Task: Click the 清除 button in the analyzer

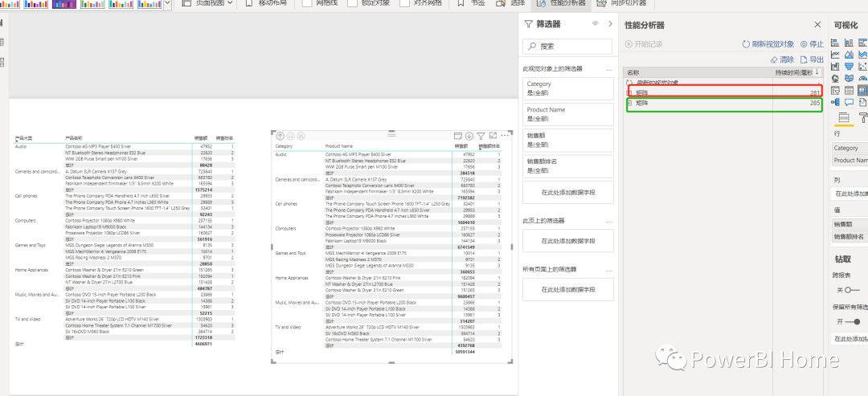Action: point(782,59)
